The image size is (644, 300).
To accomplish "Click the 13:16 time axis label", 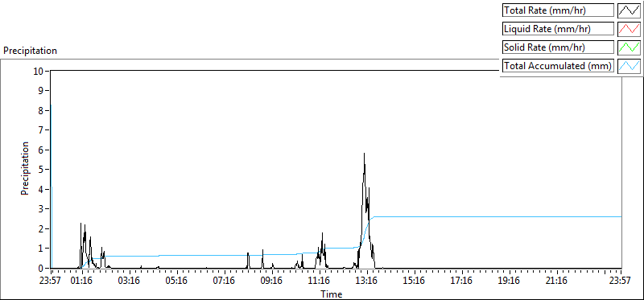I will point(367,282).
